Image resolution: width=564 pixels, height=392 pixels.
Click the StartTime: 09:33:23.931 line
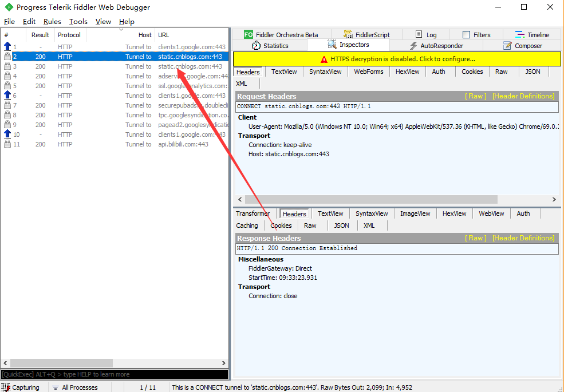tap(283, 278)
